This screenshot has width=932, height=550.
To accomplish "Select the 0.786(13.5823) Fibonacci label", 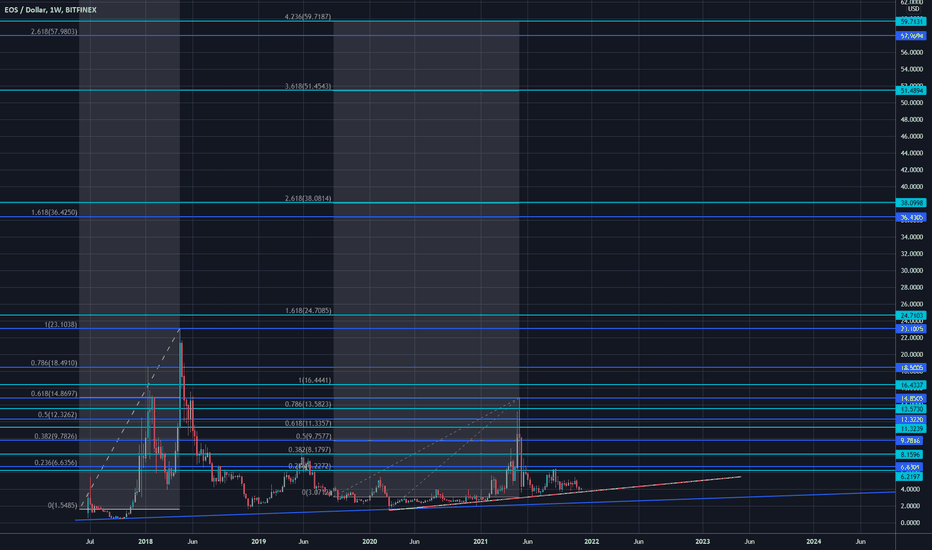I will [308, 404].
